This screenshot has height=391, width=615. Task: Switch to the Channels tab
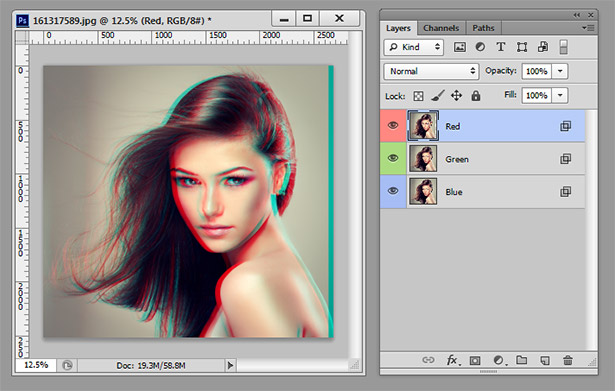[x=441, y=28]
